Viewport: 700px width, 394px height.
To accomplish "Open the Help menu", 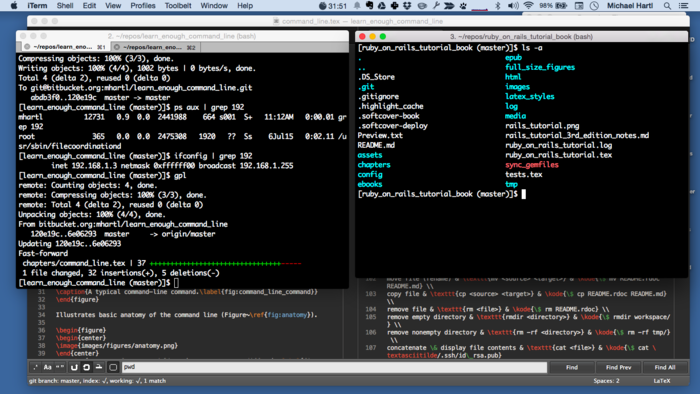I will point(245,6).
